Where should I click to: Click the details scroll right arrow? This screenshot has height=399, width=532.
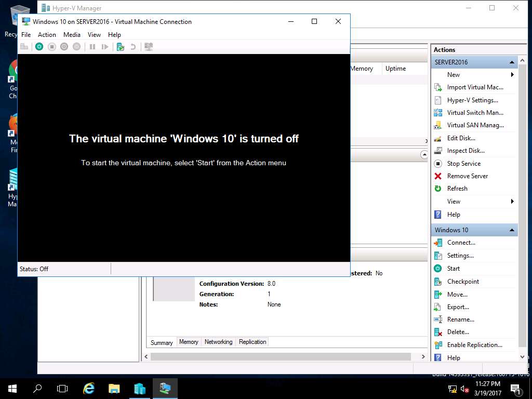(x=423, y=356)
